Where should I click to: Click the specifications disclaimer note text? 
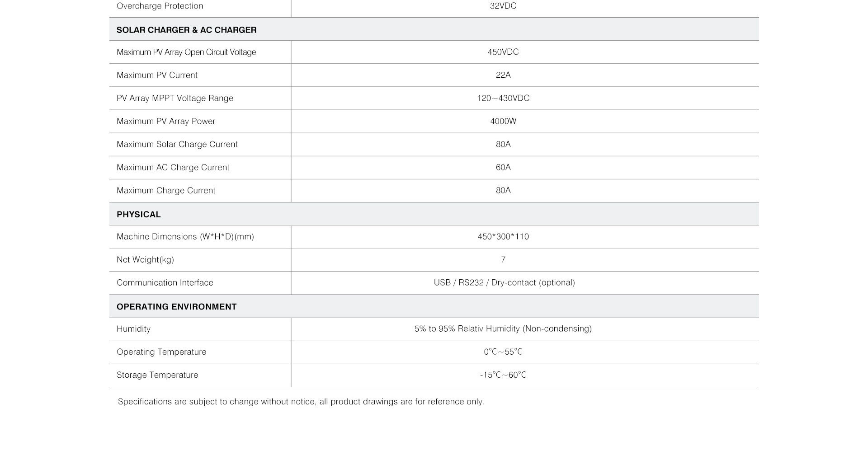point(301,402)
